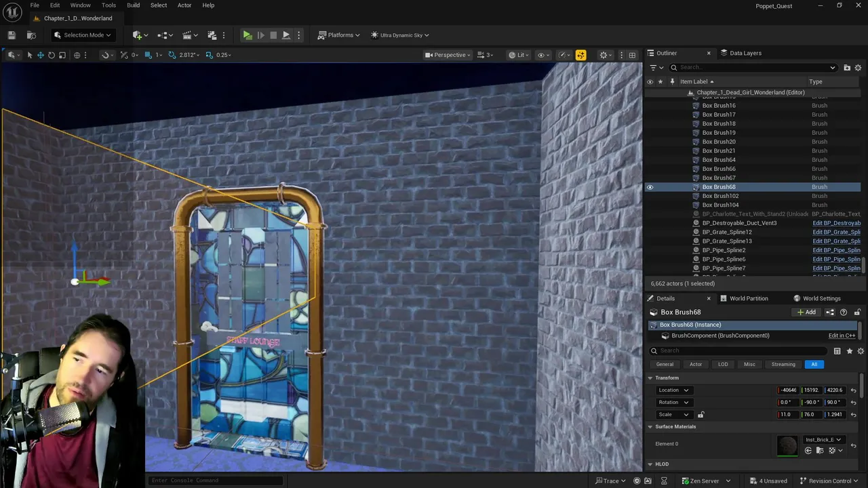Open the Details property matrix table icon
This screenshot has width=868, height=488.
coord(837,351)
